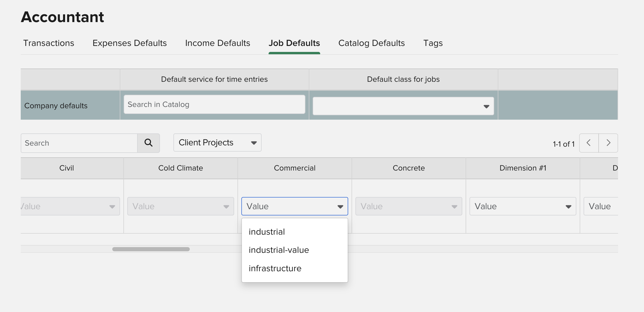Go to Income Defaults tab
644x312 pixels.
[x=218, y=43]
